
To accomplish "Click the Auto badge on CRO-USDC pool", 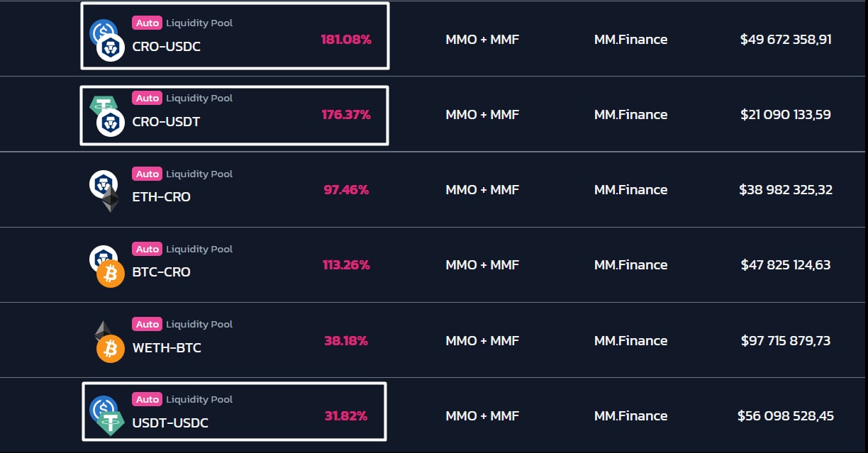I will tap(148, 23).
